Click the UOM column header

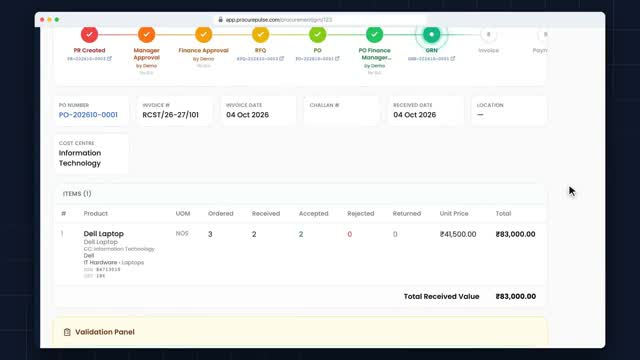coord(182,213)
